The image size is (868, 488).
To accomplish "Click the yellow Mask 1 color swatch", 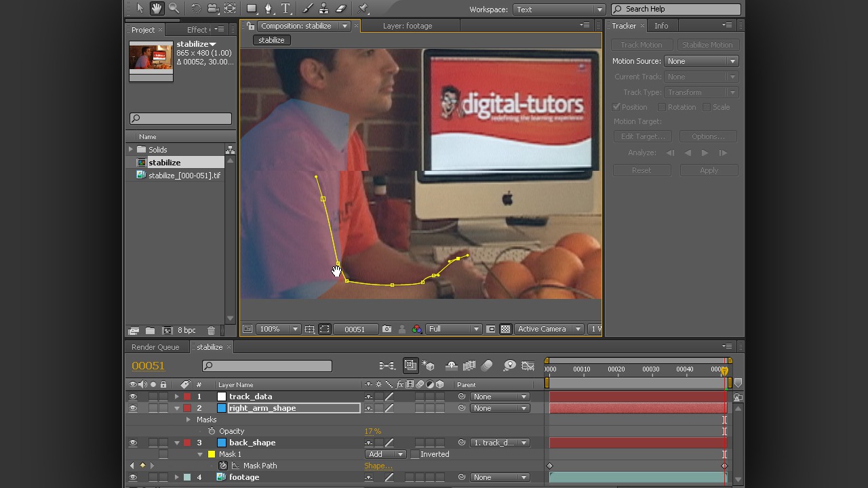I will (212, 454).
